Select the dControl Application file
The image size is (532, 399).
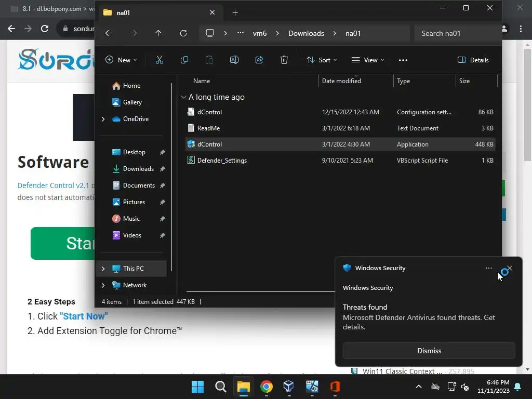pyautogui.click(x=340, y=144)
